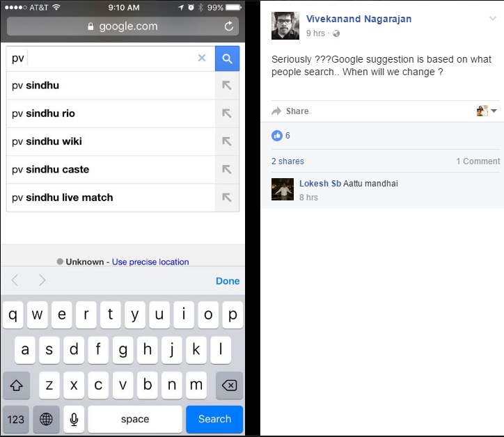Fill query using arrow beside 'pv sindhu'
504x437 pixels.
227,86
